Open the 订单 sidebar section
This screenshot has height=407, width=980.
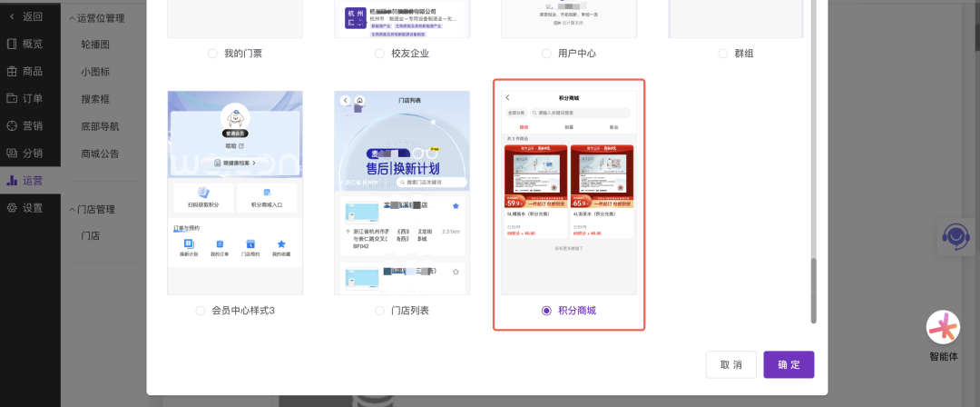[x=25, y=98]
